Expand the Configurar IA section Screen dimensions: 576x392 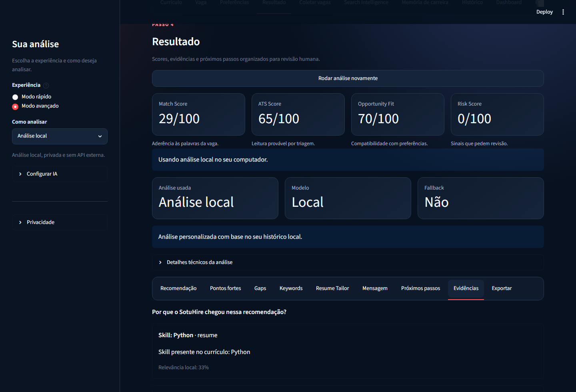click(x=60, y=174)
